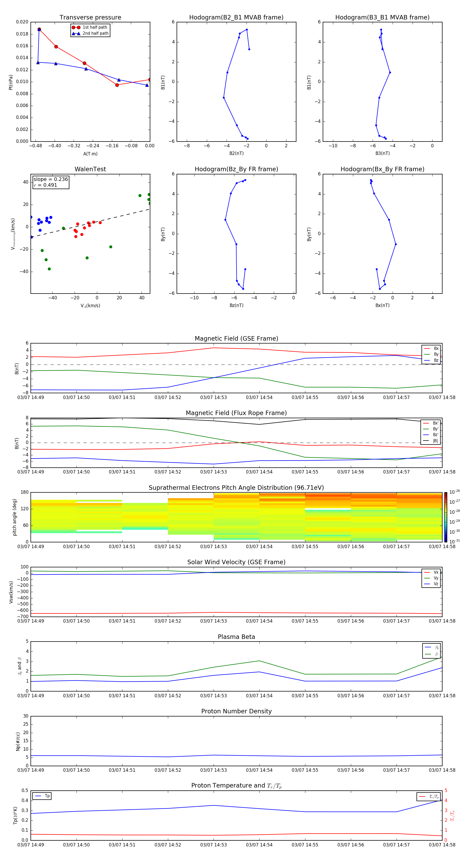Click the '03/07 14:49' tick under Magnetic Field GSE
The width and height of the screenshot is (473, 868).
(31, 398)
